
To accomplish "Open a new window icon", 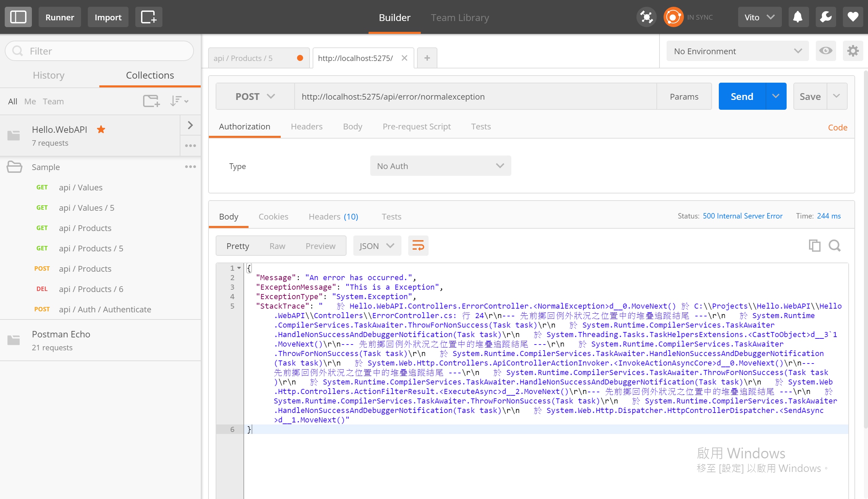I will click(x=149, y=17).
